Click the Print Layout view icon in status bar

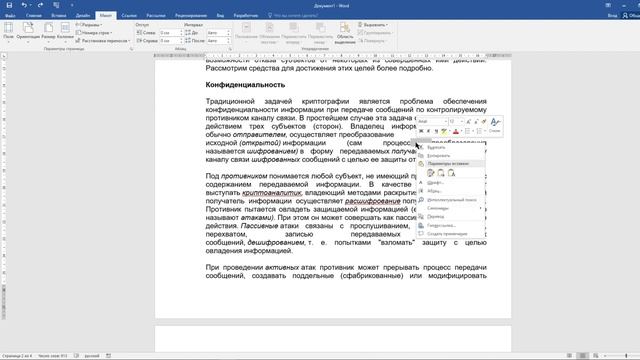583,356
